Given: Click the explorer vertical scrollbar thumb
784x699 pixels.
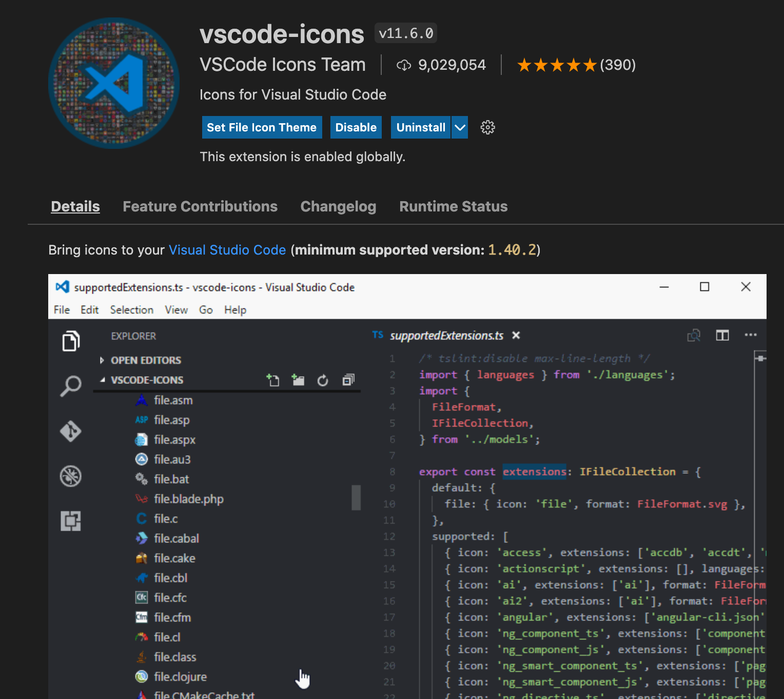Looking at the screenshot, I should 356,497.
